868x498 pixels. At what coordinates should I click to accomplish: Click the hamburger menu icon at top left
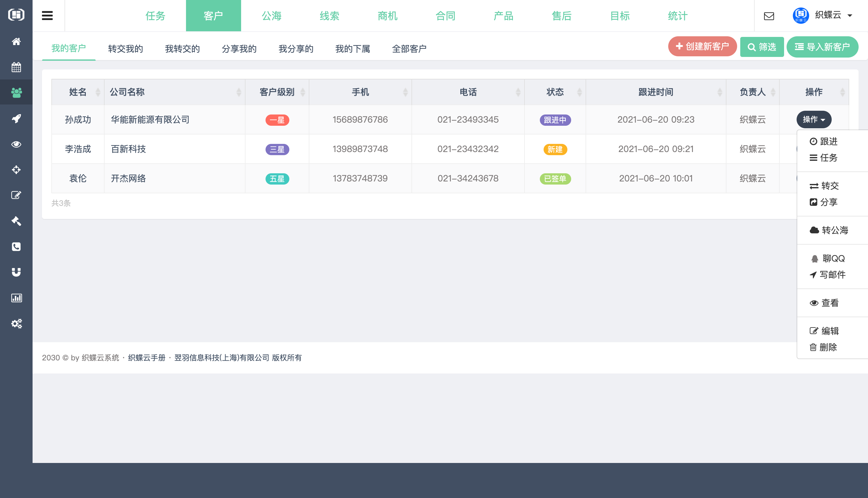(48, 15)
